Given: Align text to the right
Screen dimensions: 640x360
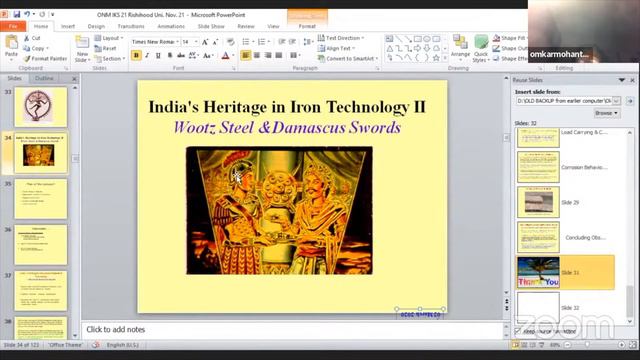Looking at the screenshot, I should pyautogui.click(x=268, y=55).
